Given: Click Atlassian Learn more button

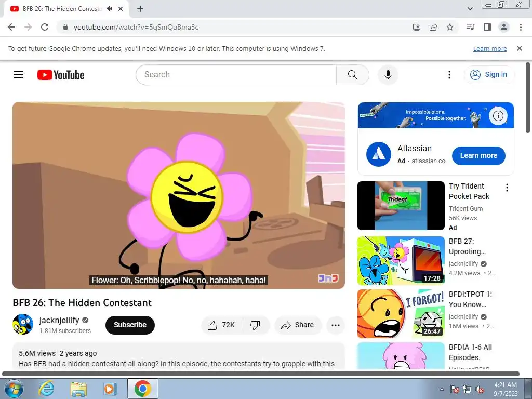Looking at the screenshot, I should click(x=478, y=156).
